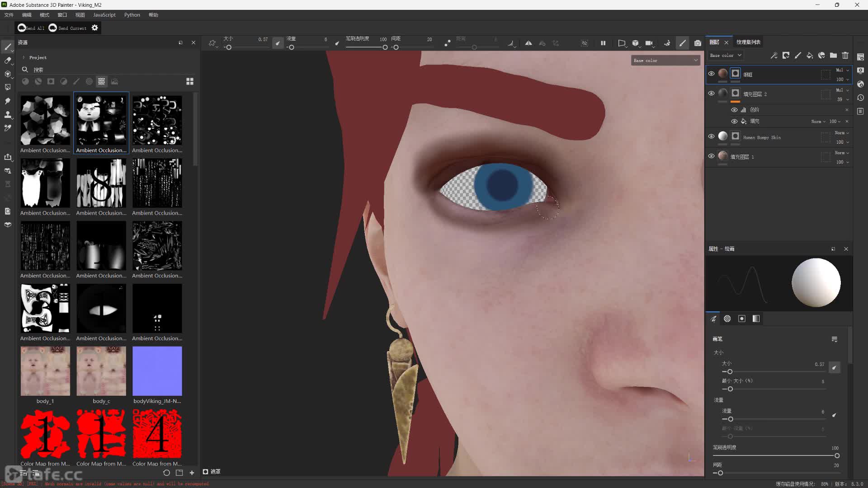This screenshot has width=868, height=488.
Task: Add a fill layer bucket icon
Action: pyautogui.click(x=810, y=55)
